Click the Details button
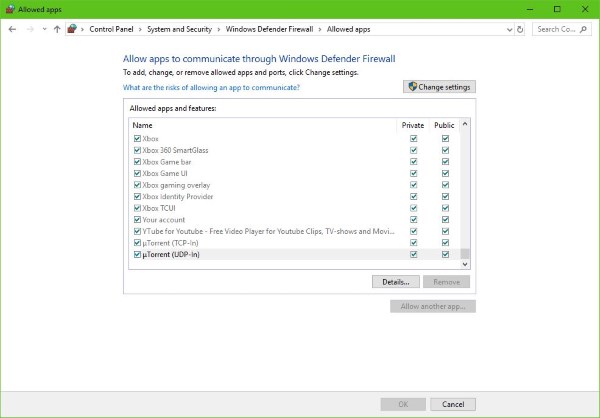Viewport: 600px width, 418px height. (395, 282)
